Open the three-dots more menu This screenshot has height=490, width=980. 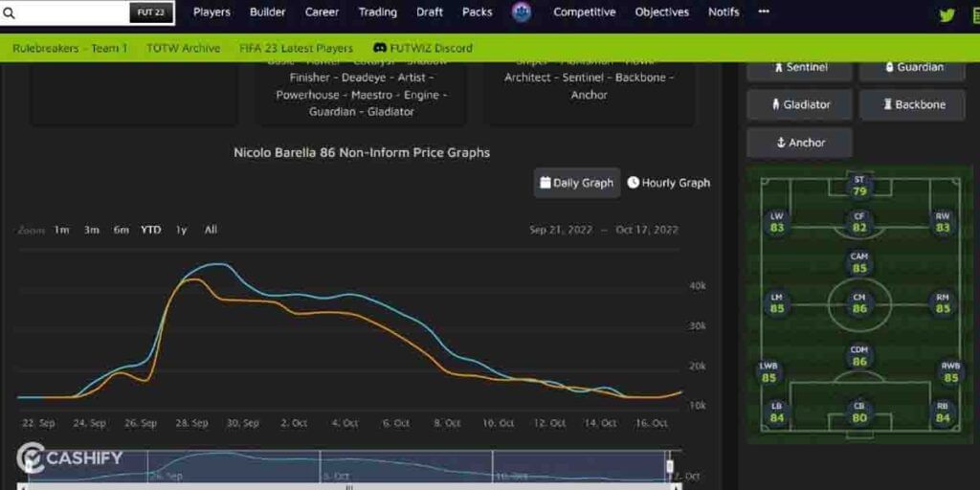point(764,11)
